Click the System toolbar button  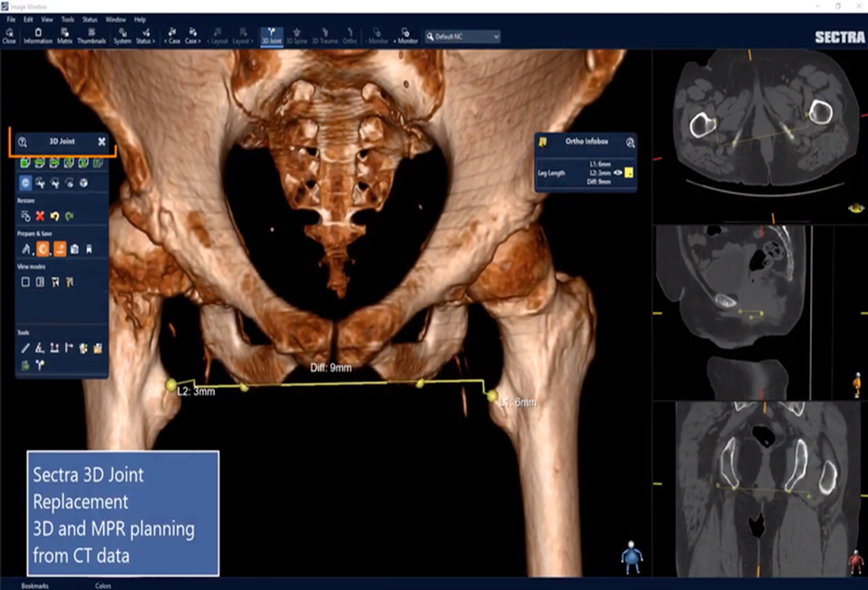pyautogui.click(x=123, y=36)
